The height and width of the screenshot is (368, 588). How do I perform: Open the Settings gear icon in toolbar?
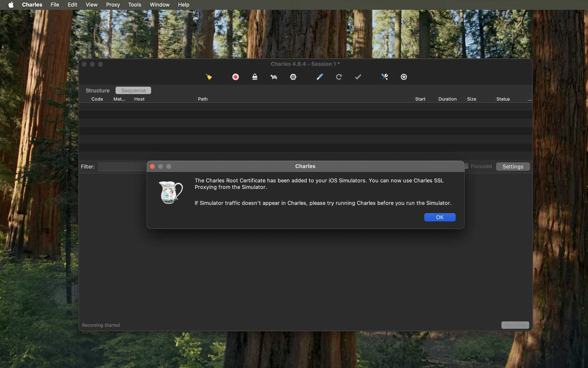404,77
